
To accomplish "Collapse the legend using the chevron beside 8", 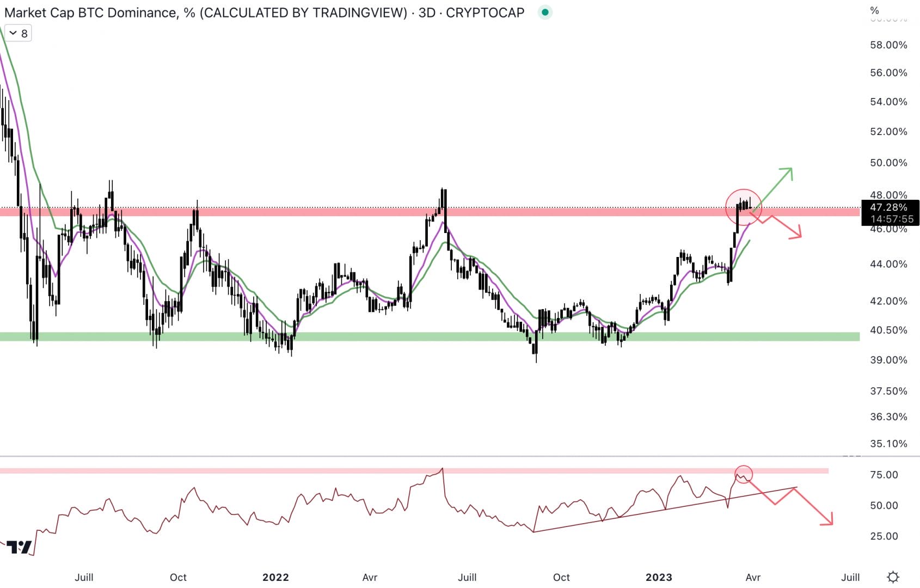I will [13, 33].
